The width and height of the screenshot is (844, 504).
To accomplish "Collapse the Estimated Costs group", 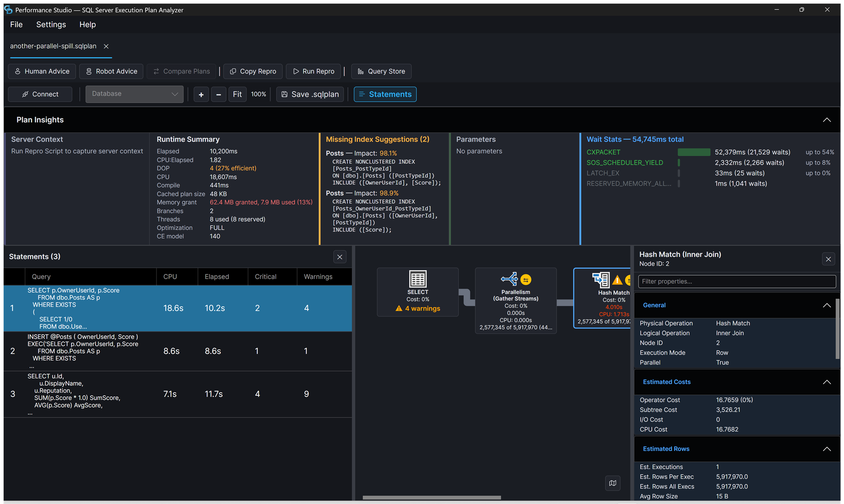I will (827, 382).
